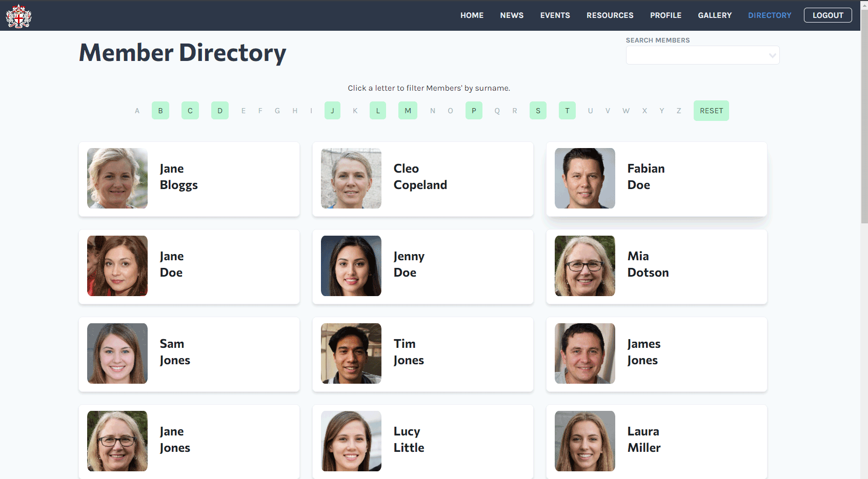Expand the search selector chevron
Image resolution: width=868 pixels, height=479 pixels.
771,55
